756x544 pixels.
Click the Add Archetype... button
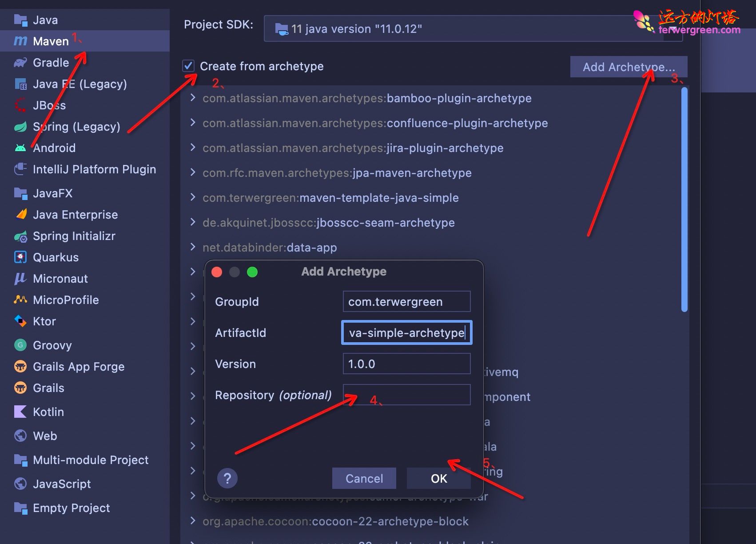coord(629,67)
